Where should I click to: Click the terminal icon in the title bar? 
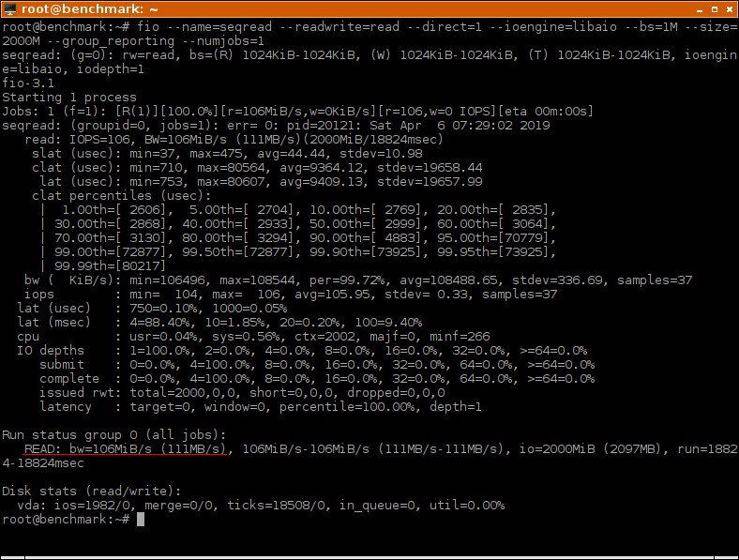pyautogui.click(x=10, y=8)
